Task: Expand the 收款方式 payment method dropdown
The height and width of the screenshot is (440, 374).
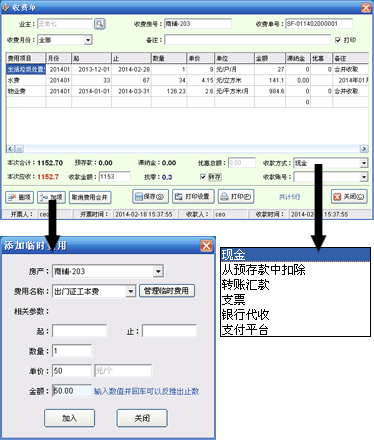Action: pyautogui.click(x=364, y=163)
